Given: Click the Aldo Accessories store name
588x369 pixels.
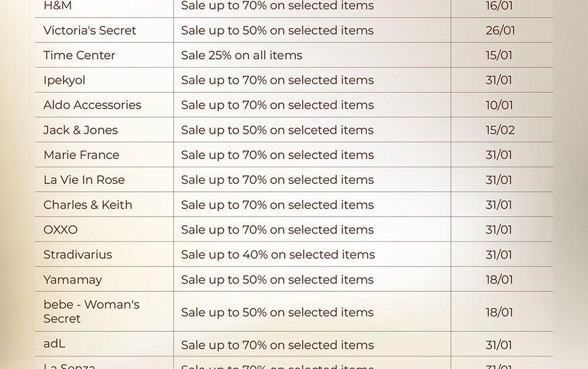Looking at the screenshot, I should pyautogui.click(x=92, y=105).
